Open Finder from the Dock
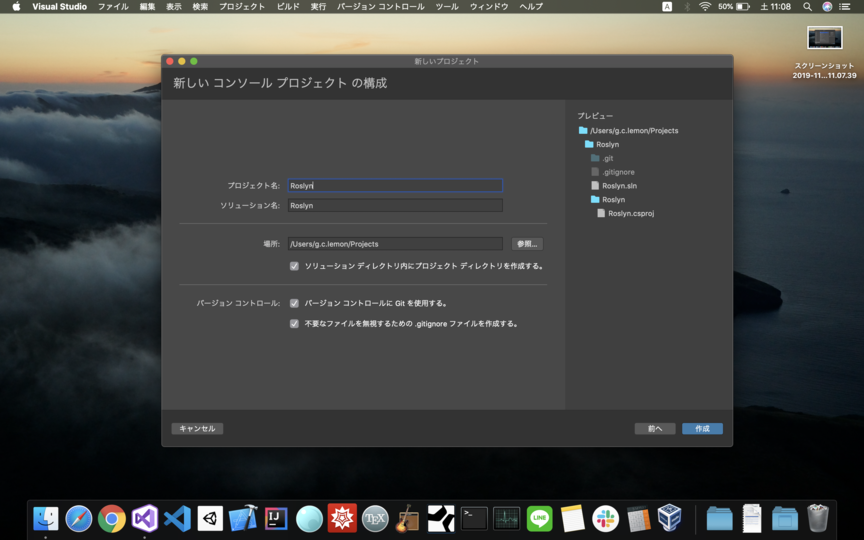The width and height of the screenshot is (864, 540). click(46, 519)
